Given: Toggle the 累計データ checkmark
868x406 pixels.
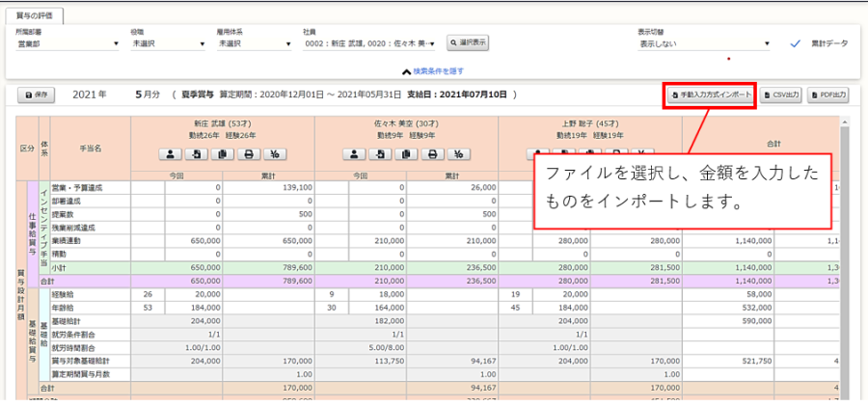Looking at the screenshot, I should pos(796,43).
